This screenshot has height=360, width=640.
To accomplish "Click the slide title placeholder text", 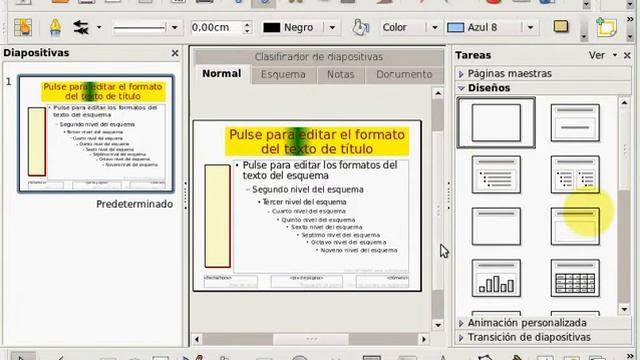I will point(317,142).
